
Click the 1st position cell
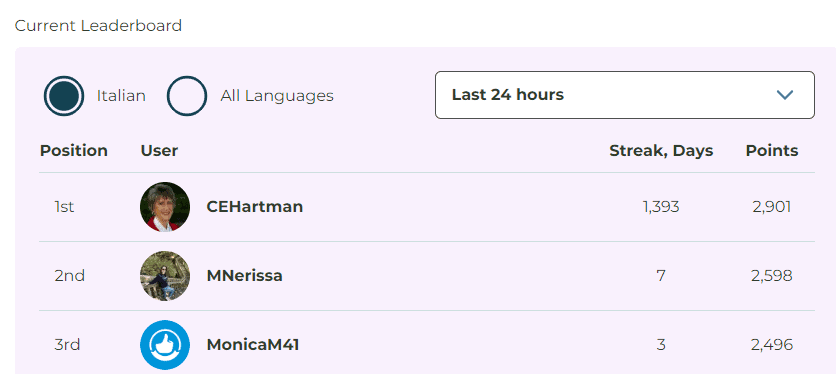pyautogui.click(x=64, y=207)
